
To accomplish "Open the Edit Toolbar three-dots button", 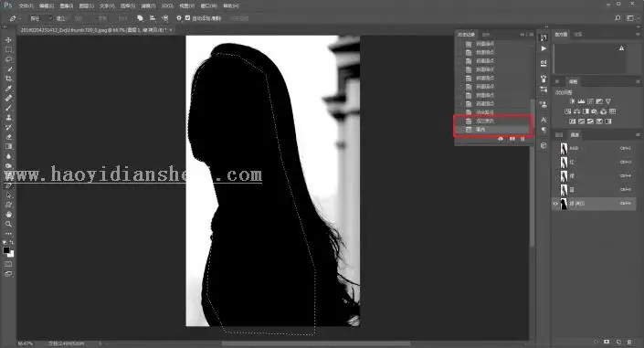I will [8, 233].
